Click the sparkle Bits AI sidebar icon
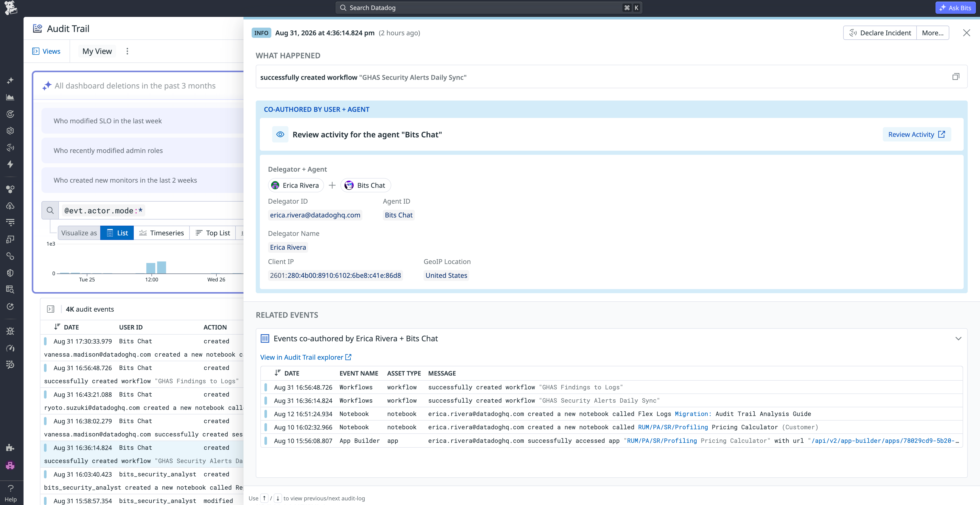This screenshot has height=505, width=980. [x=10, y=81]
